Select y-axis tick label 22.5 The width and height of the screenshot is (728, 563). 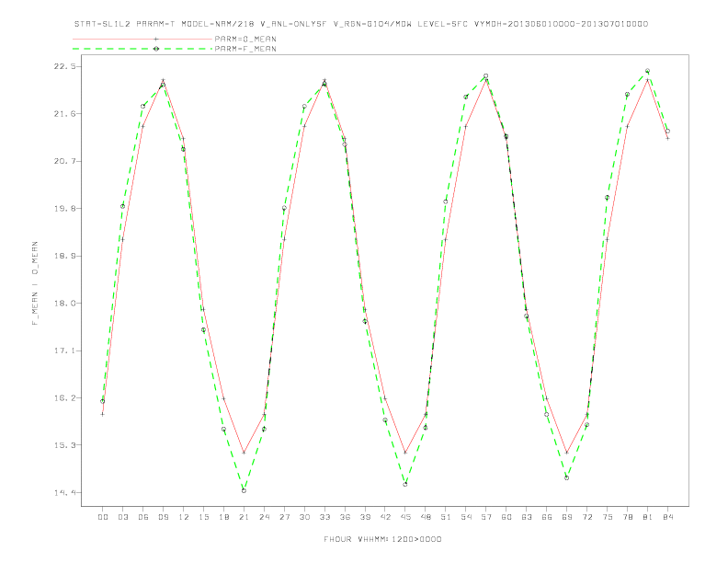64,66
